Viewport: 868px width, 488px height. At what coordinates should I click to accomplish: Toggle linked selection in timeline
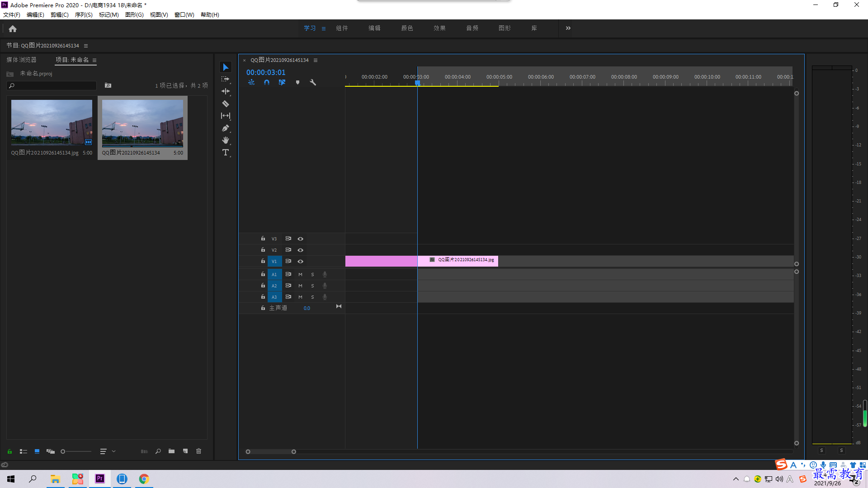pyautogui.click(x=282, y=82)
